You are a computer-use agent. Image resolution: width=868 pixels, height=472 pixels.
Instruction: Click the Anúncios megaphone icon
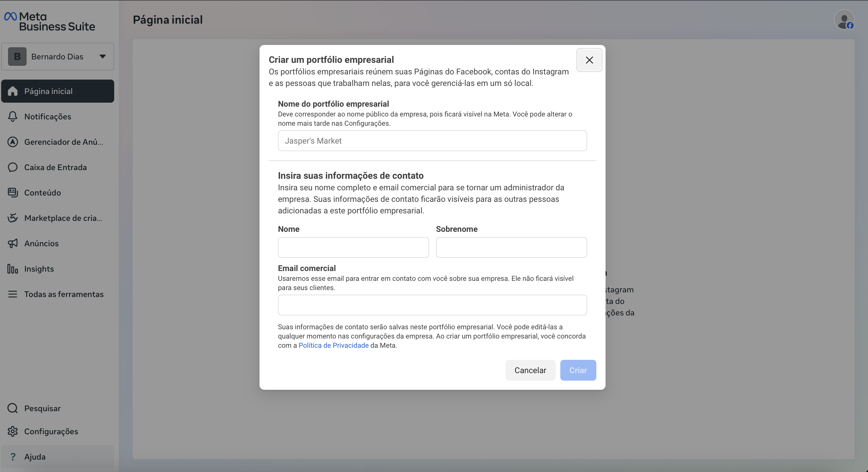tap(12, 244)
